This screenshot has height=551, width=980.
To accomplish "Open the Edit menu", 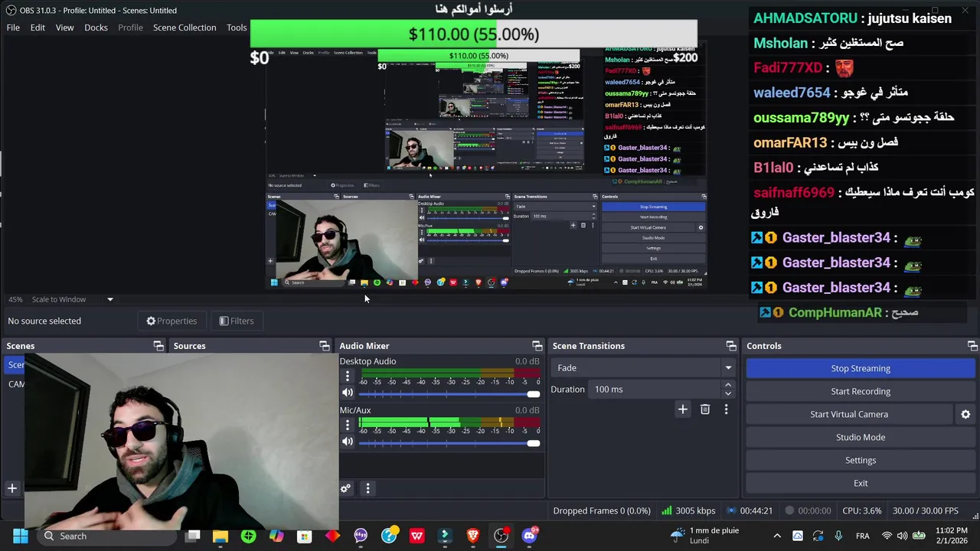I will (x=38, y=28).
